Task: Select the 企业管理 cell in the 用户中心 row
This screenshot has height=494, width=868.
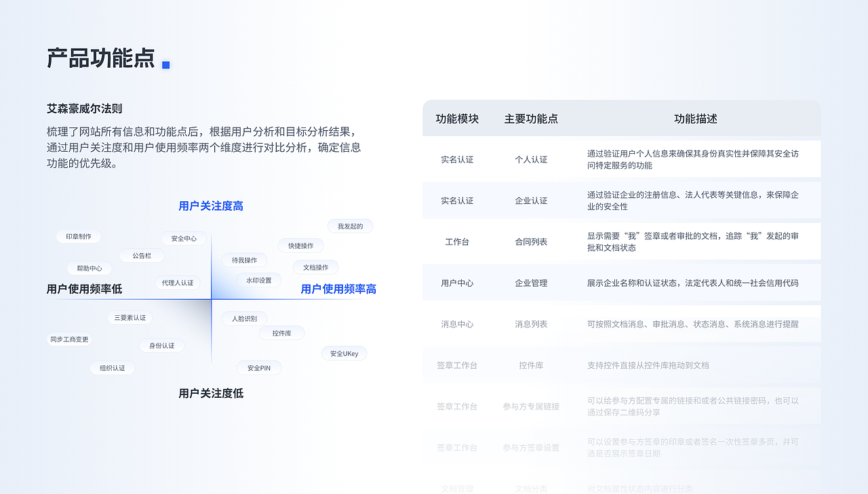Action: click(530, 283)
